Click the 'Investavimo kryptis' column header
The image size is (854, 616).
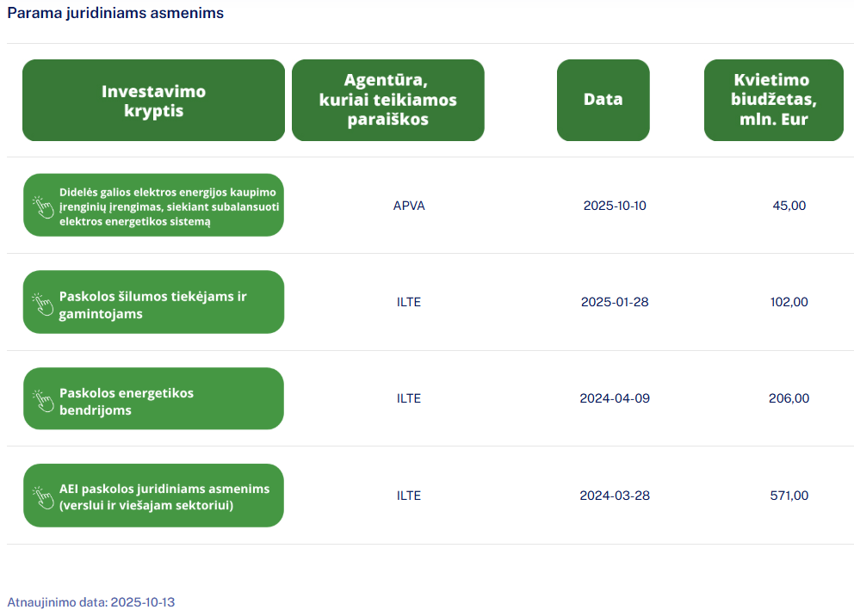tap(153, 101)
